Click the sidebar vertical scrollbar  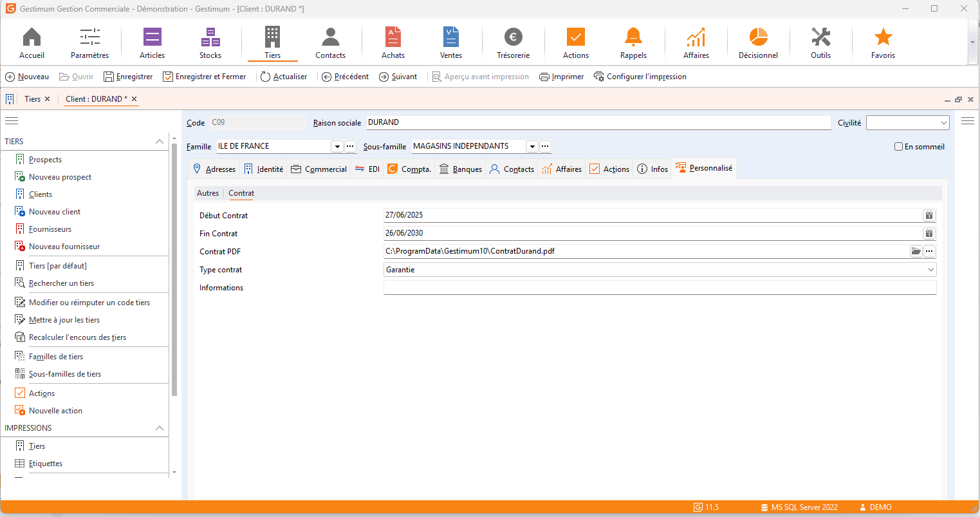[x=174, y=269]
